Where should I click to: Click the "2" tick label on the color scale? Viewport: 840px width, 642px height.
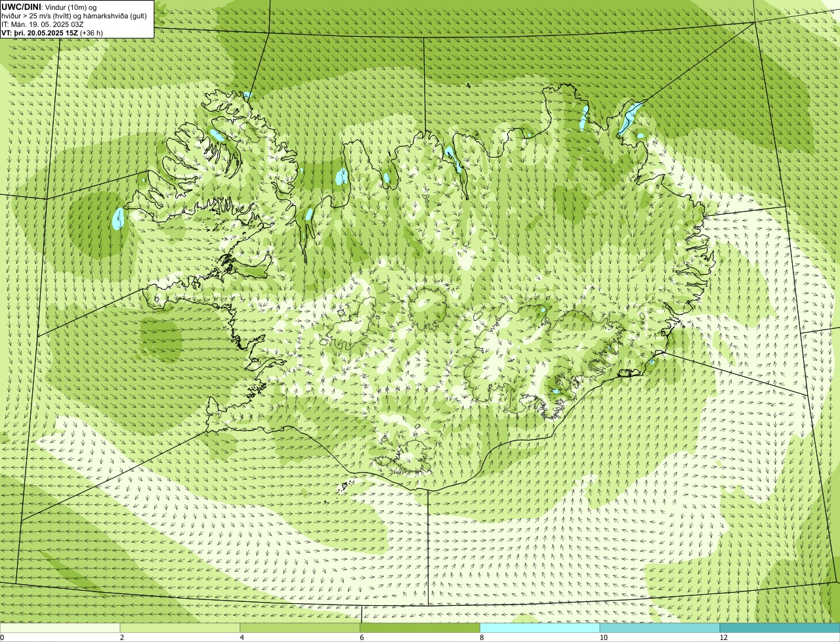pyautogui.click(x=122, y=637)
